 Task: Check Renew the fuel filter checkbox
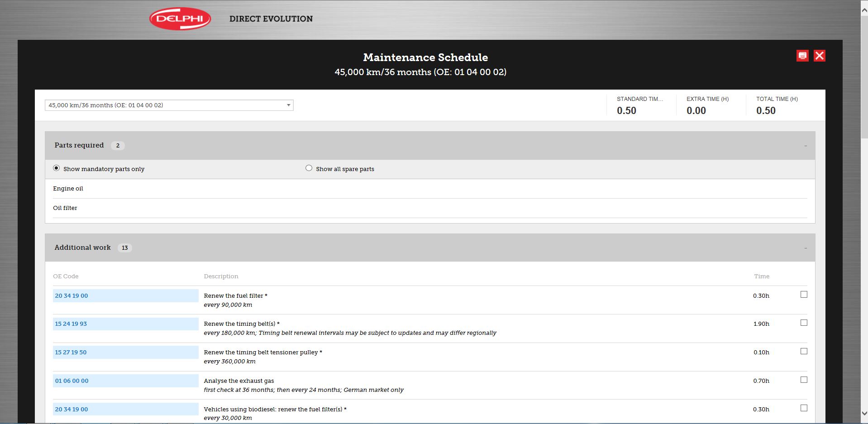804,295
